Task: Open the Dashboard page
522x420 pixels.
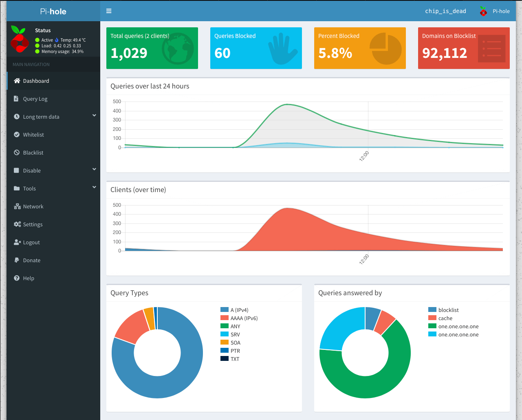Action: point(53,81)
